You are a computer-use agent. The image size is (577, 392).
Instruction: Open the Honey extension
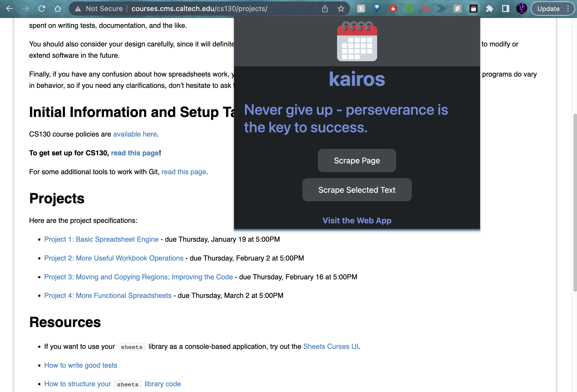click(x=361, y=8)
